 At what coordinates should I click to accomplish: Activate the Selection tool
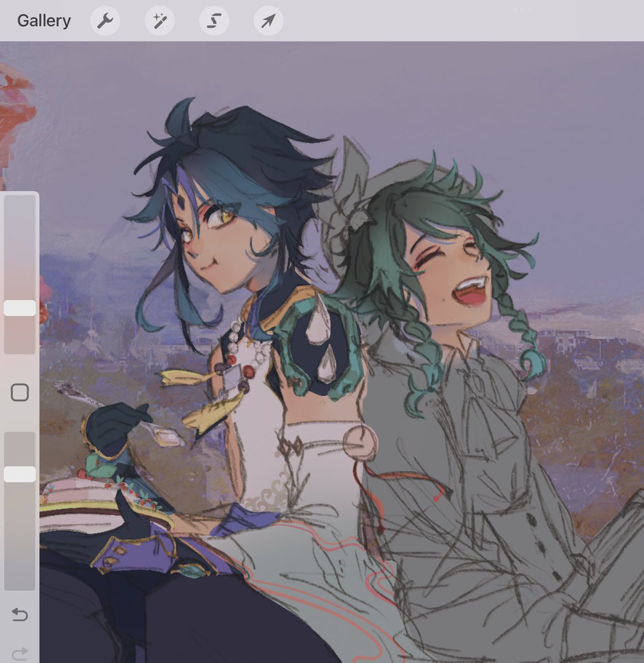pyautogui.click(x=214, y=21)
